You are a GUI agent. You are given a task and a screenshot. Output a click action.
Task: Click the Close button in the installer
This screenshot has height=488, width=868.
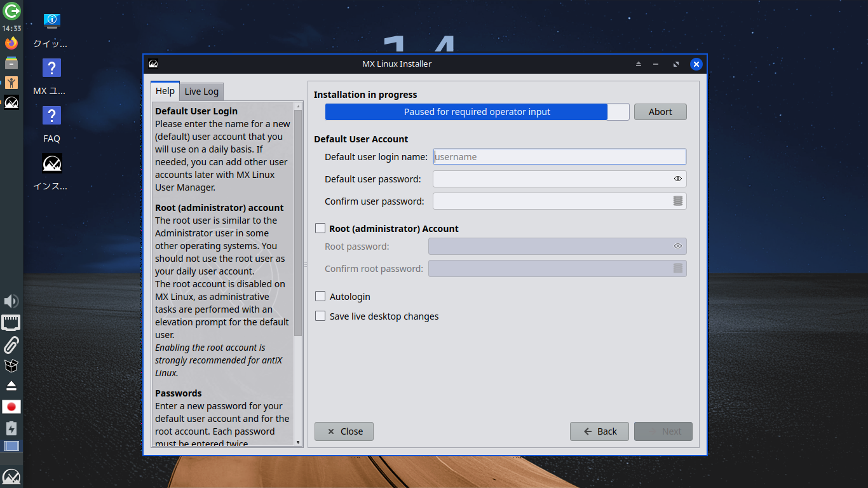[x=344, y=431]
